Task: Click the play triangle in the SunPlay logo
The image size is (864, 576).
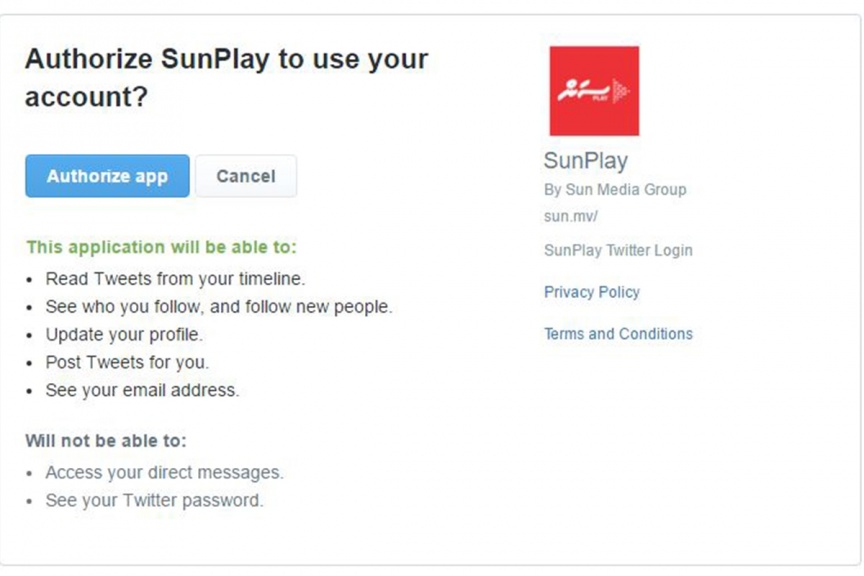Action: pos(620,92)
